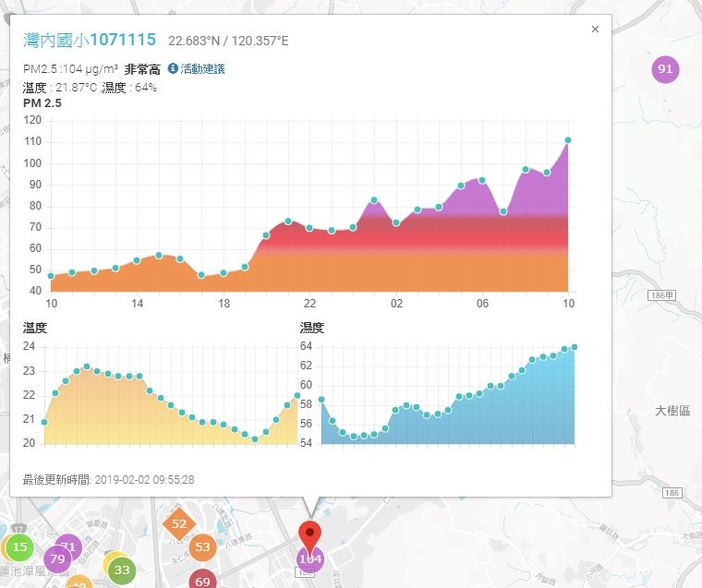
Task: Click the 濕度 chart heading
Action: [x=311, y=328]
